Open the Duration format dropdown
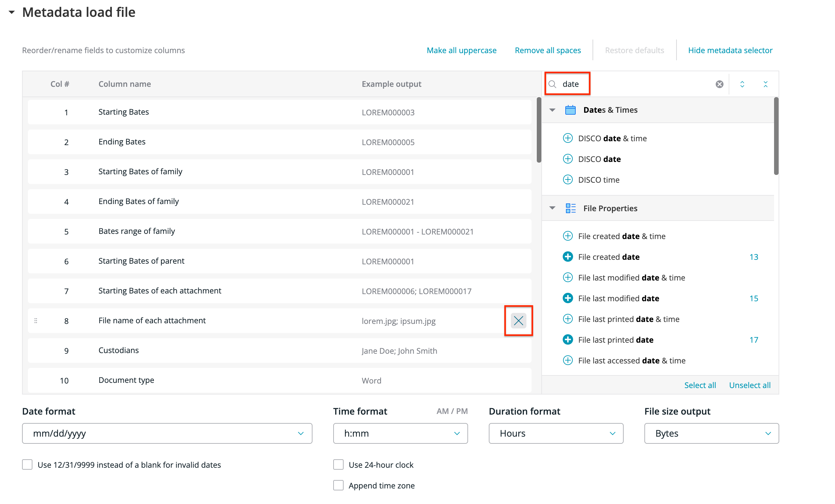 pos(556,433)
